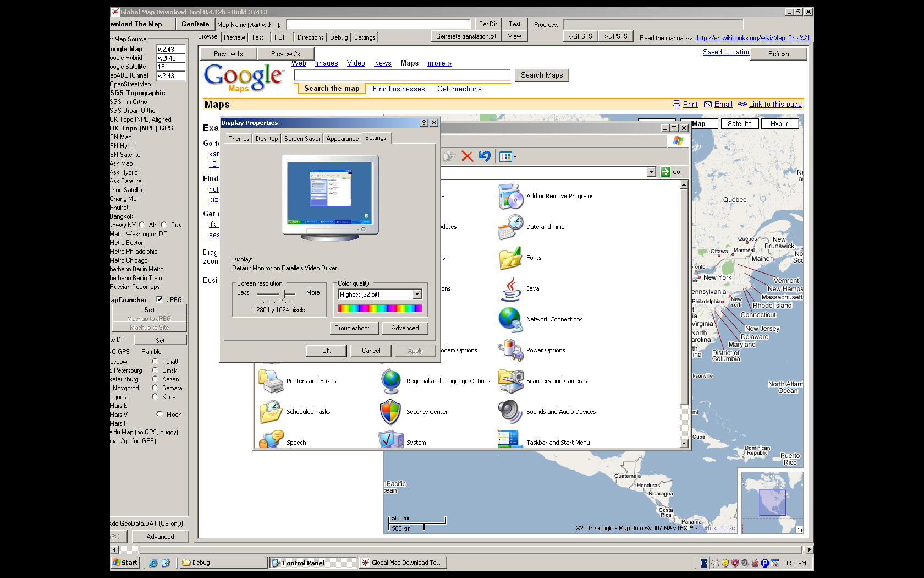Click the Parallels P tray icon

click(765, 563)
